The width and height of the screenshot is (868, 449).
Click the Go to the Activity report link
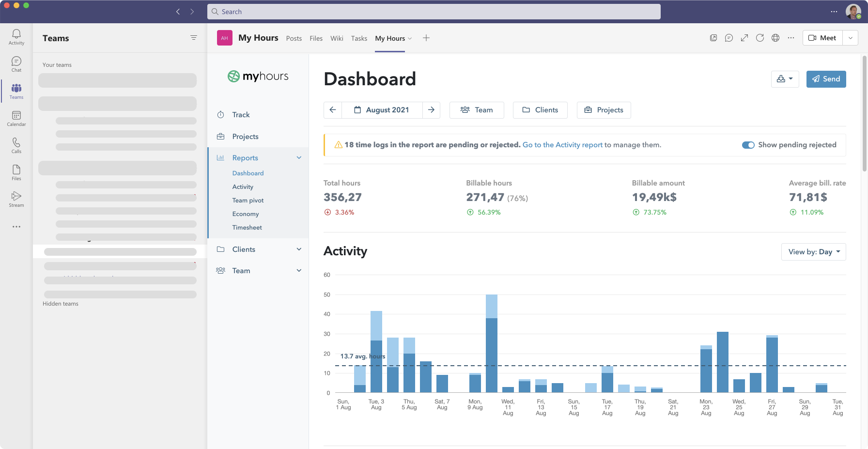(x=562, y=144)
